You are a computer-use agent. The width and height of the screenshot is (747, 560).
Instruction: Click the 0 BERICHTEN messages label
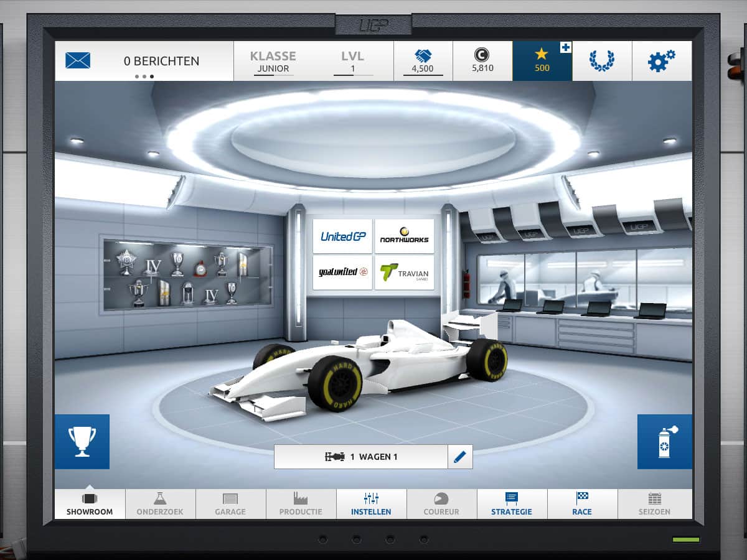(162, 61)
